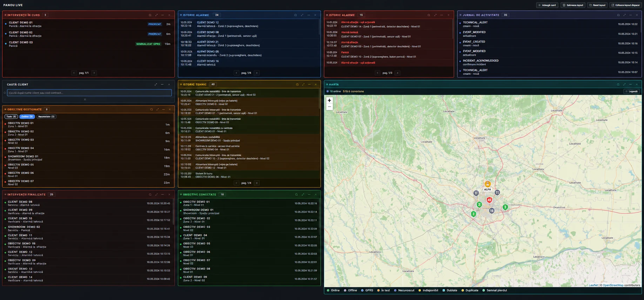Clear the client search with X

(x=85, y=100)
